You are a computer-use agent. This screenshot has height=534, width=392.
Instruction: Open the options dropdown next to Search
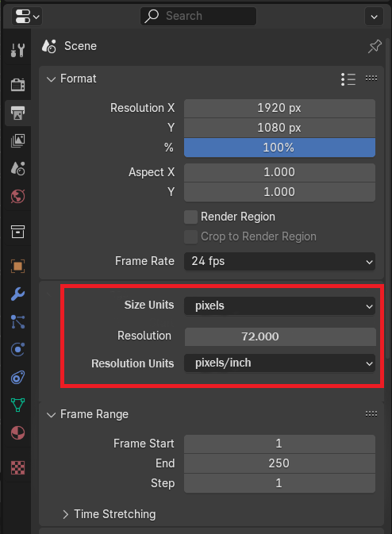[374, 17]
